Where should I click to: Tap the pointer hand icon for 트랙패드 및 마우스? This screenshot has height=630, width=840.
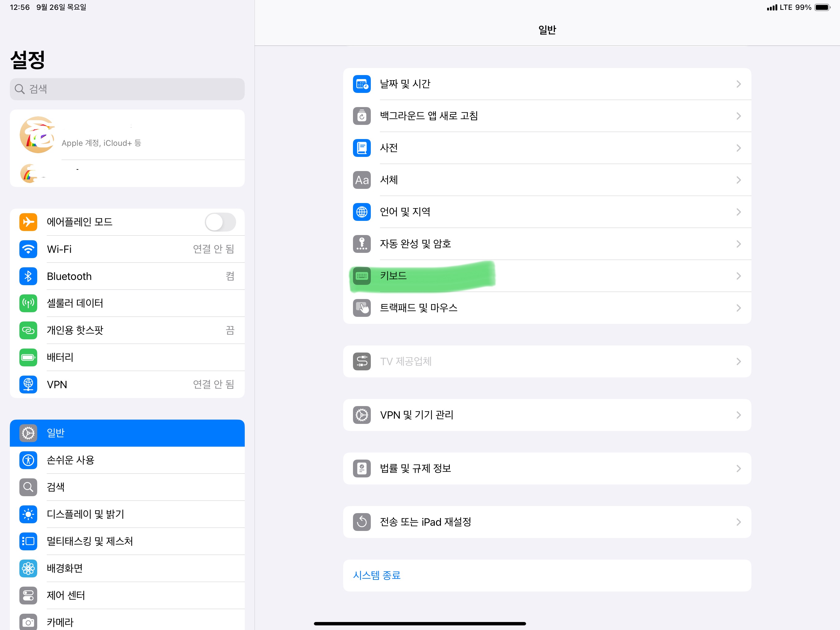coord(362,308)
